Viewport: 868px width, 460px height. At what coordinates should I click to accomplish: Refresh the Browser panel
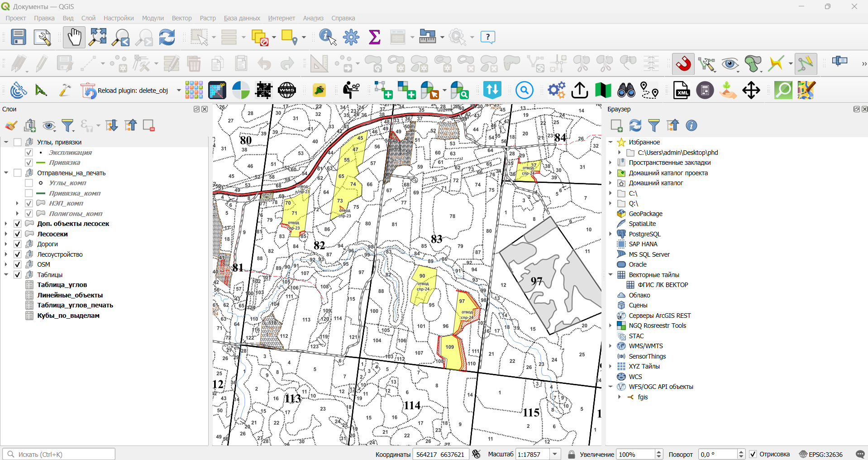(x=635, y=125)
